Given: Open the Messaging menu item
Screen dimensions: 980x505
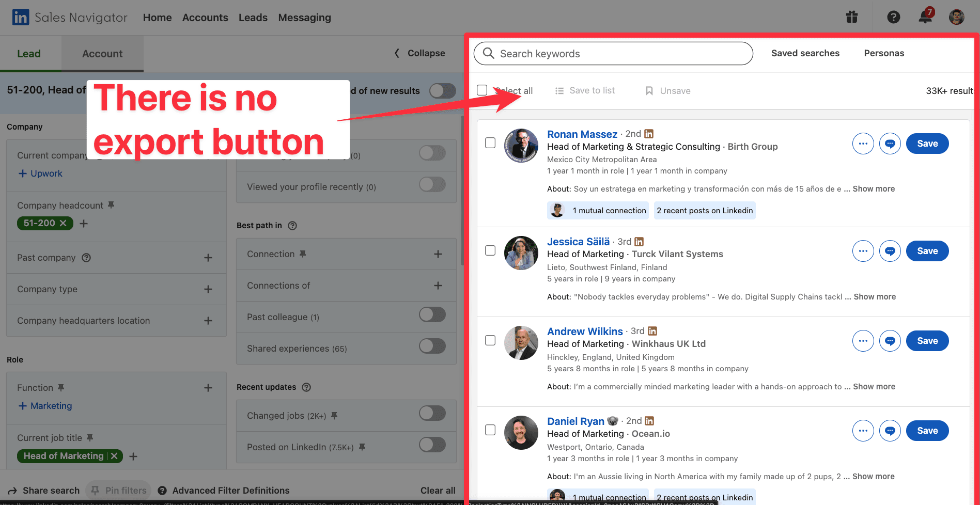Looking at the screenshot, I should [x=304, y=17].
